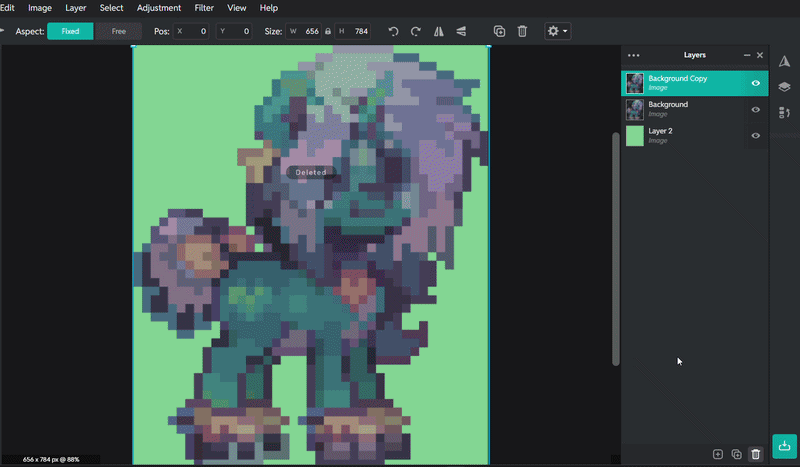800x467 pixels.
Task: Open the Image menu
Action: click(x=40, y=8)
